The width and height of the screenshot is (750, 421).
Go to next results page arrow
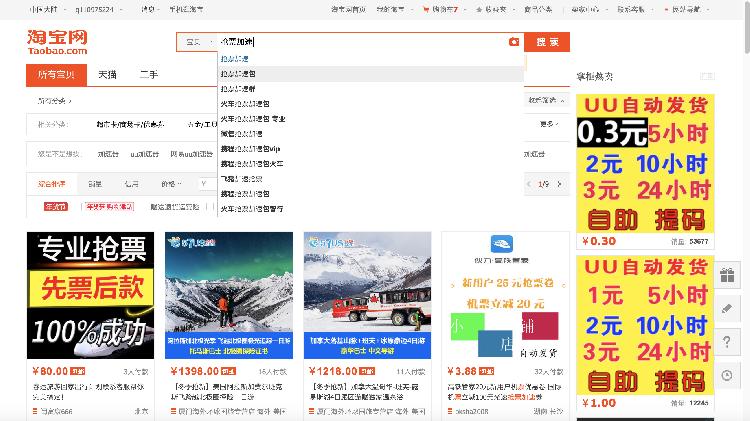(560, 184)
